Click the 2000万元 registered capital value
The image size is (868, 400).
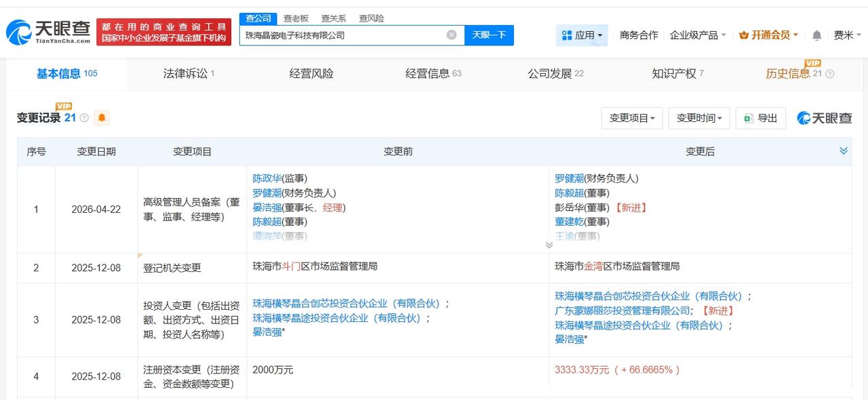click(273, 369)
